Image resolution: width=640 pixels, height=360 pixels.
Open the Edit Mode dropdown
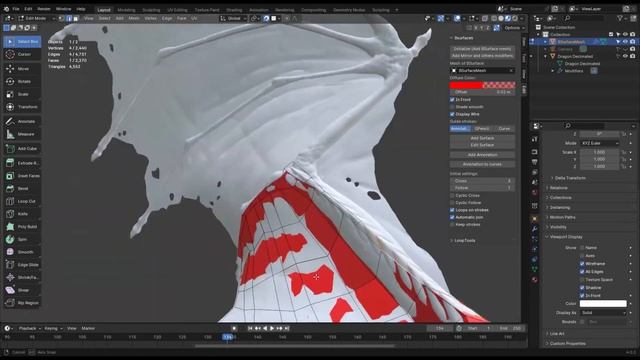click(37, 18)
